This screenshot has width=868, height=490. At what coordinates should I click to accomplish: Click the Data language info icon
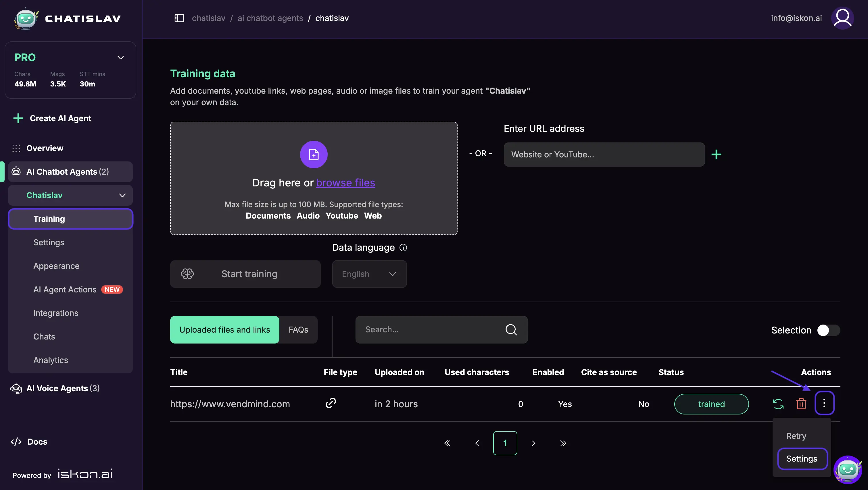[x=403, y=248]
